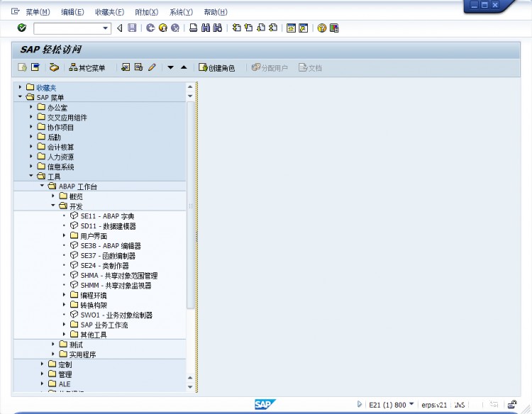This screenshot has width=532, height=414.
Task: Click the cube icon beside SE11 - ABAP 字典
Action: (74, 216)
